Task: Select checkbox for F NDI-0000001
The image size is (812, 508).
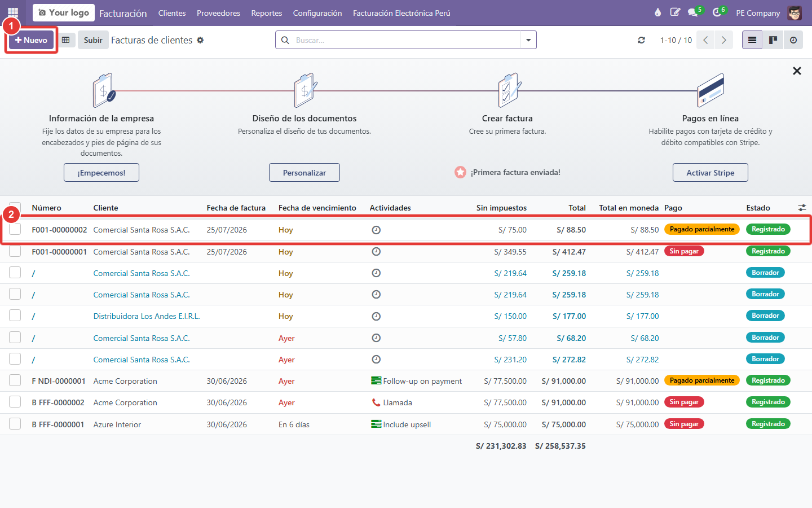Action: click(x=15, y=380)
